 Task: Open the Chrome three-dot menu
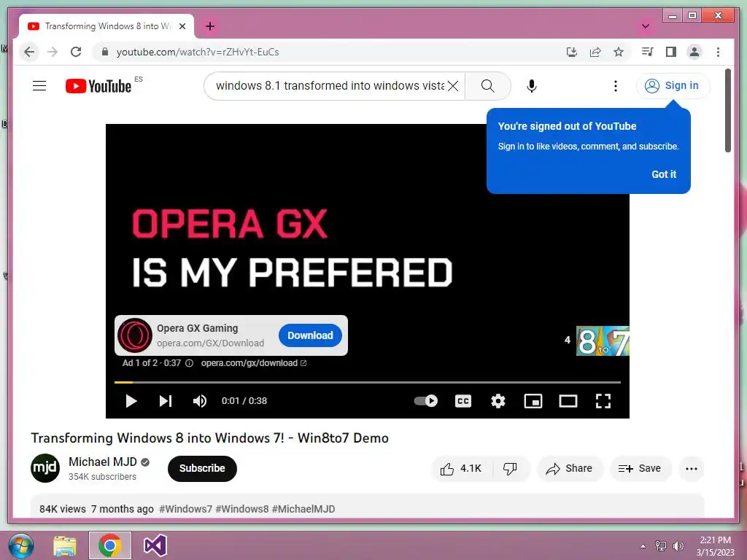[718, 52]
